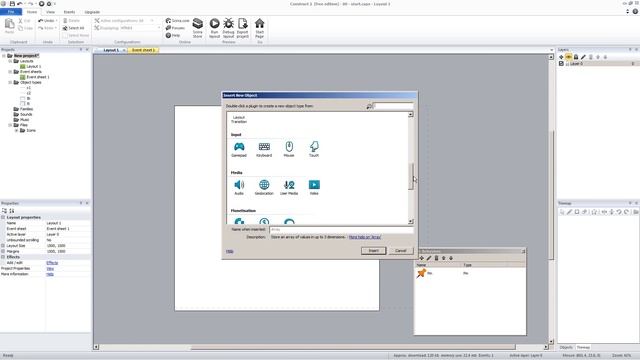Image resolution: width=640 pixels, height=360 pixels.
Task: Select the Keyboard plugin icon
Action: tap(264, 147)
